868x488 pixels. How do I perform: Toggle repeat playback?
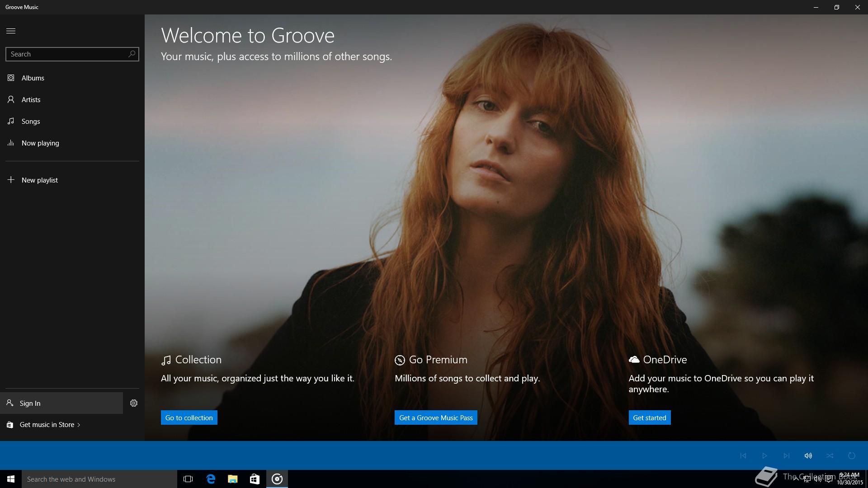852,455
